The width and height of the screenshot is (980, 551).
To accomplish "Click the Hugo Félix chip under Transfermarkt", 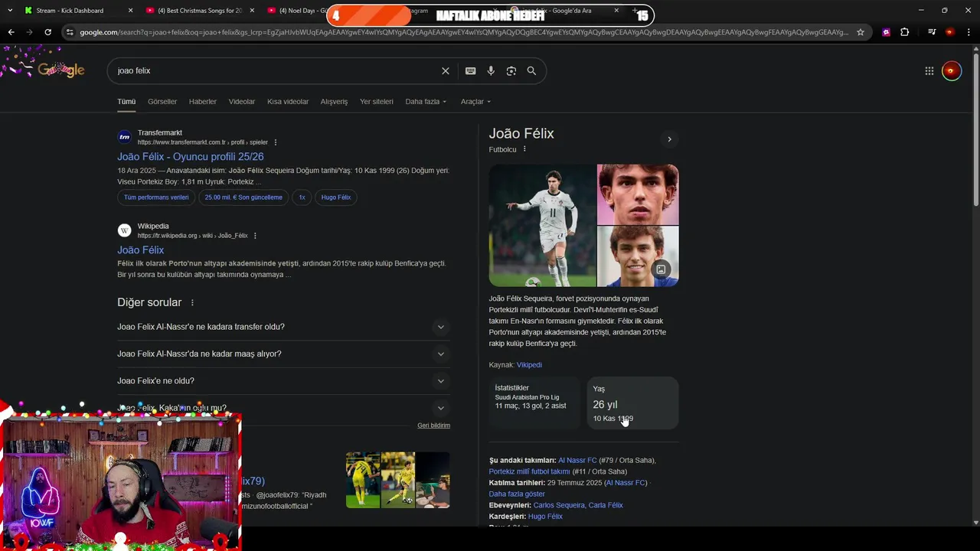I will pos(336,197).
